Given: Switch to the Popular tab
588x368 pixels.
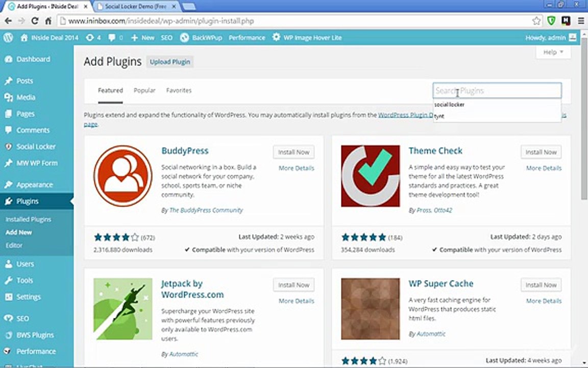Looking at the screenshot, I should [x=144, y=90].
